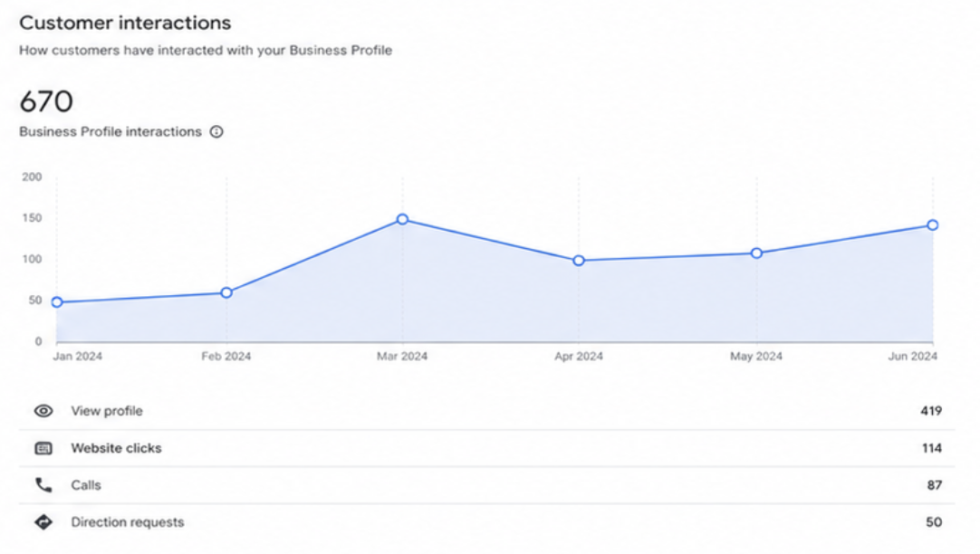
Task: Click the 200 y-axis label
Action: 32,177
